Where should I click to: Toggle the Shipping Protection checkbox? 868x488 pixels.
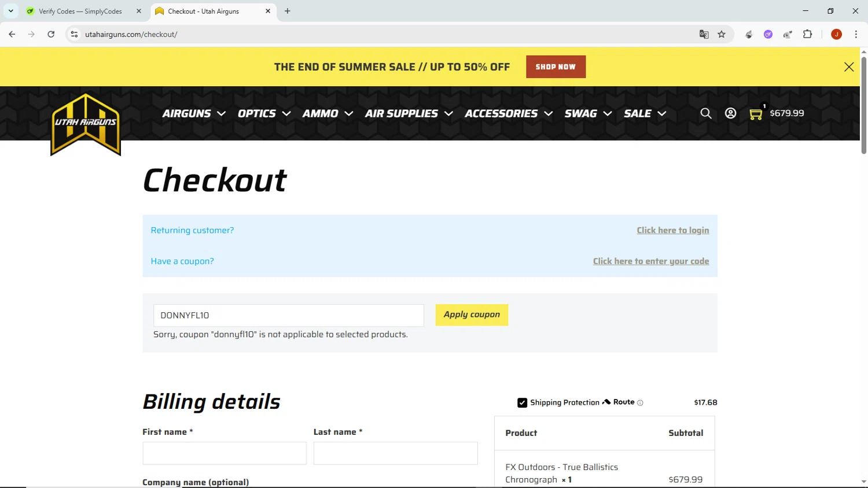522,402
